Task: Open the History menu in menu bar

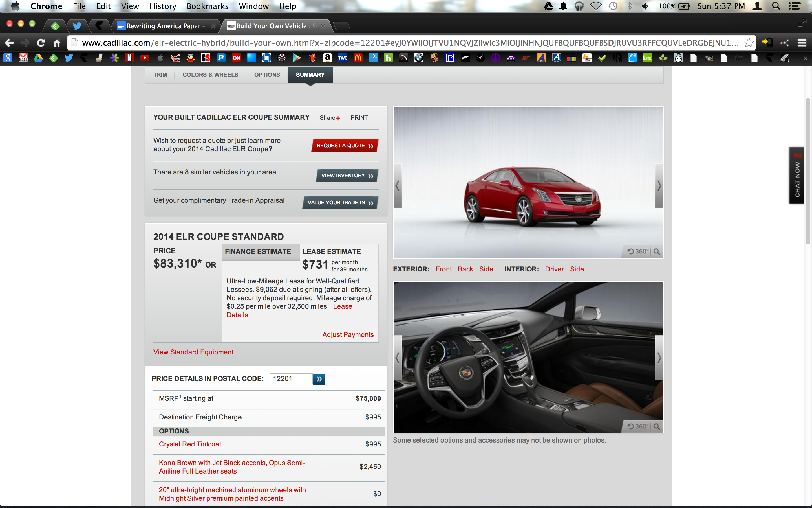Action: 163,6
